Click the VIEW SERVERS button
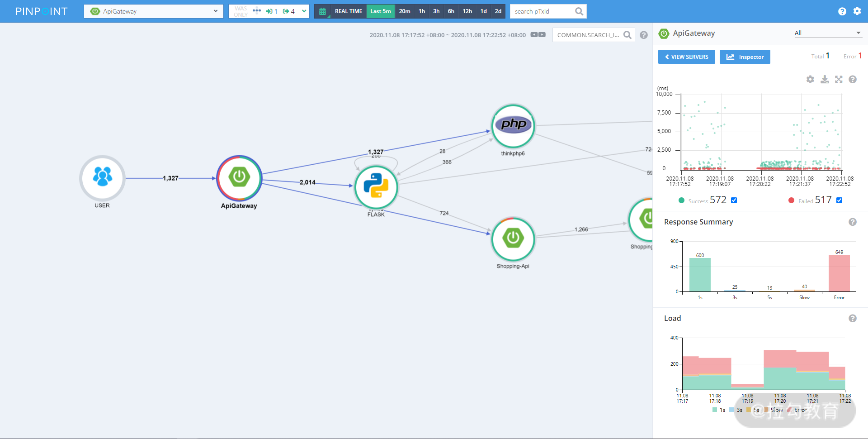The width and height of the screenshot is (868, 439). (686, 57)
